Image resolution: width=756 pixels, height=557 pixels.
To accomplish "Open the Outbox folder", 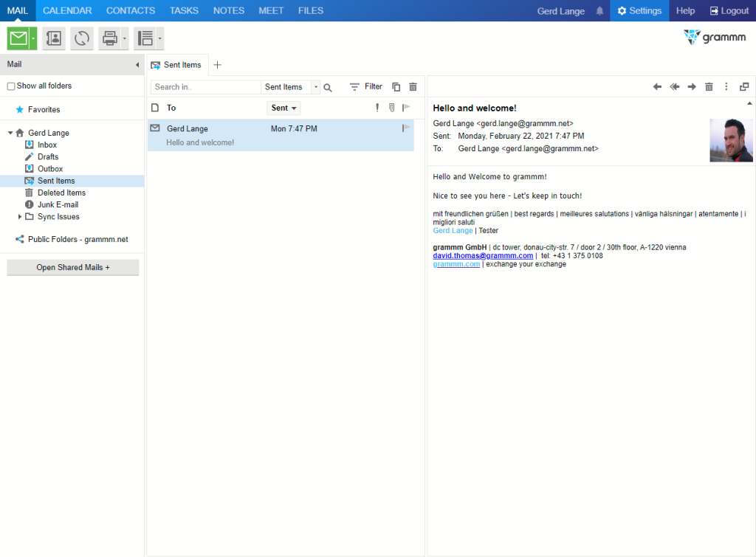I will [50, 169].
